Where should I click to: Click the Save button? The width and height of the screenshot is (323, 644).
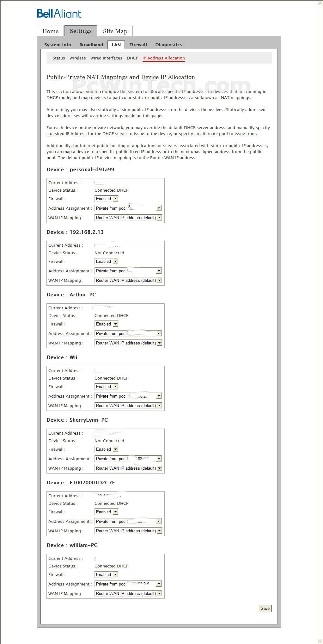click(265, 608)
